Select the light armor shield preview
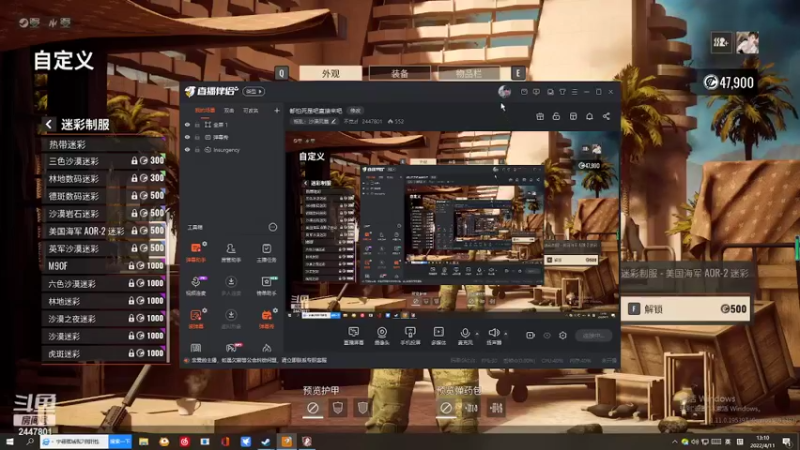The width and height of the screenshot is (800, 450). [x=338, y=408]
